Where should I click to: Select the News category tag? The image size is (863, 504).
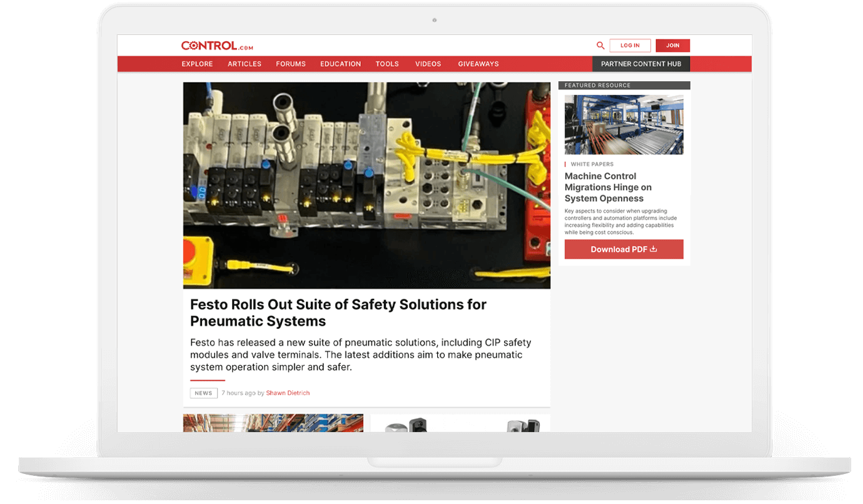[203, 393]
